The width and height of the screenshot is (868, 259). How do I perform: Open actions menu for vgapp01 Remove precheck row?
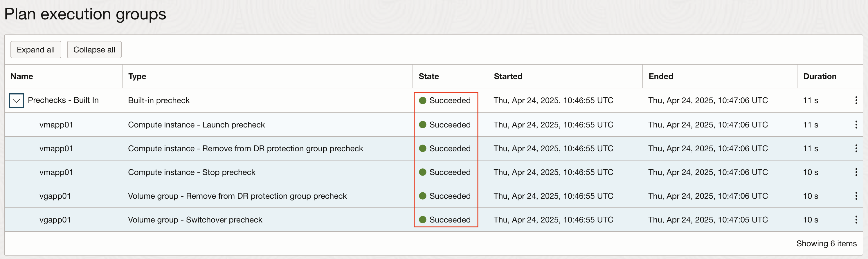(x=856, y=196)
